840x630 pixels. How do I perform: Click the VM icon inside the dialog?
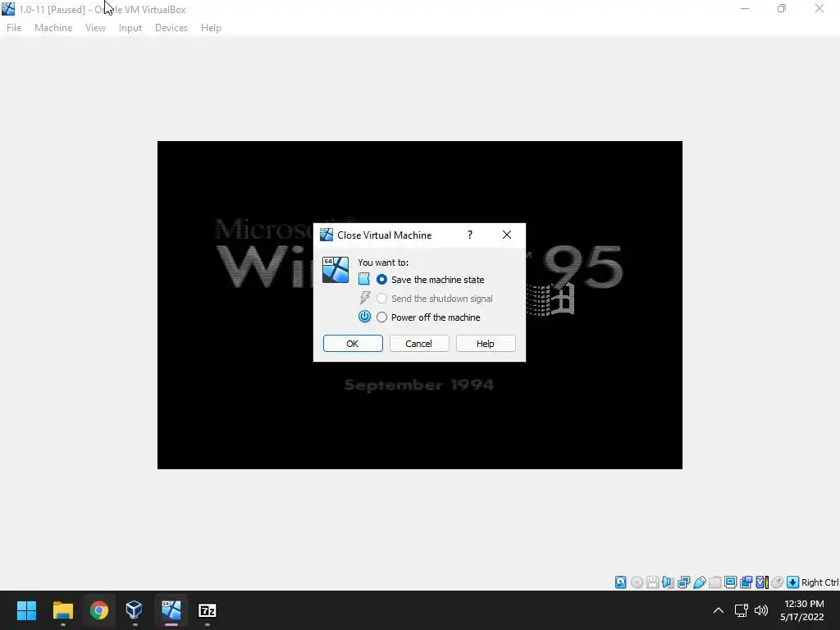(336, 269)
